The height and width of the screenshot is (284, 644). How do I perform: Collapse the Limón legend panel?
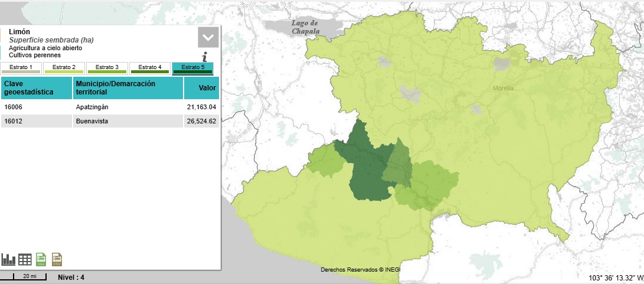pos(208,37)
